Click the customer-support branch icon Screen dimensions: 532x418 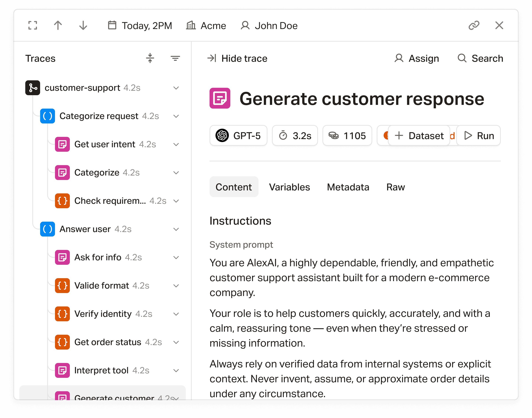(33, 88)
